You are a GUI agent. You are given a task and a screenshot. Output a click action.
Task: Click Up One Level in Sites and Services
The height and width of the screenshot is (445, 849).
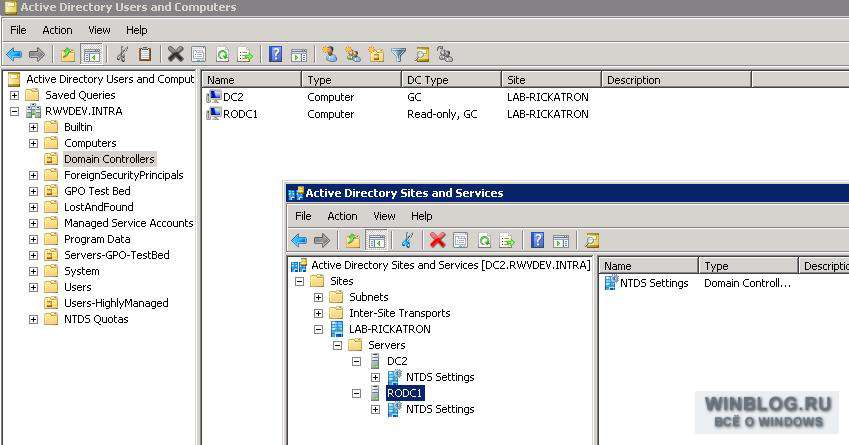coord(353,240)
